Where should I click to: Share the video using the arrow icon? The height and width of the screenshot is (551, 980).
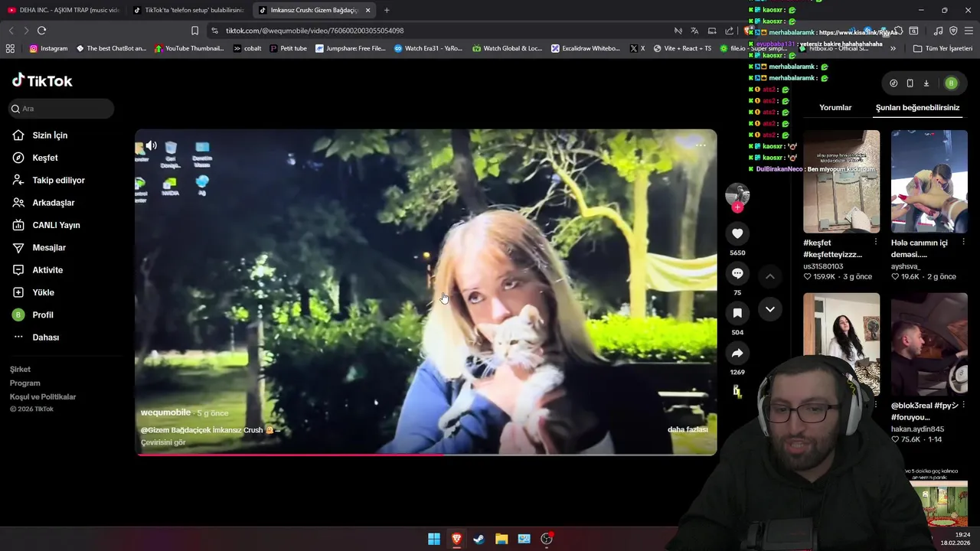pos(737,353)
